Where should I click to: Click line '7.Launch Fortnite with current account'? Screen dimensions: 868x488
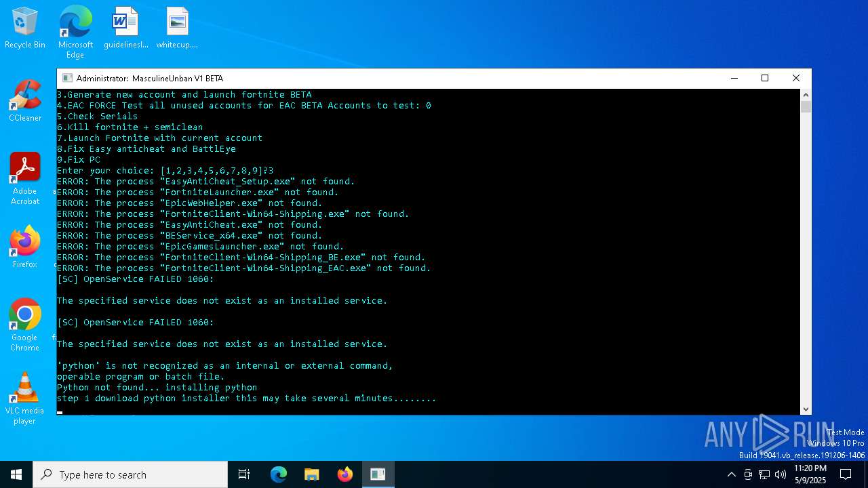pyautogui.click(x=160, y=138)
